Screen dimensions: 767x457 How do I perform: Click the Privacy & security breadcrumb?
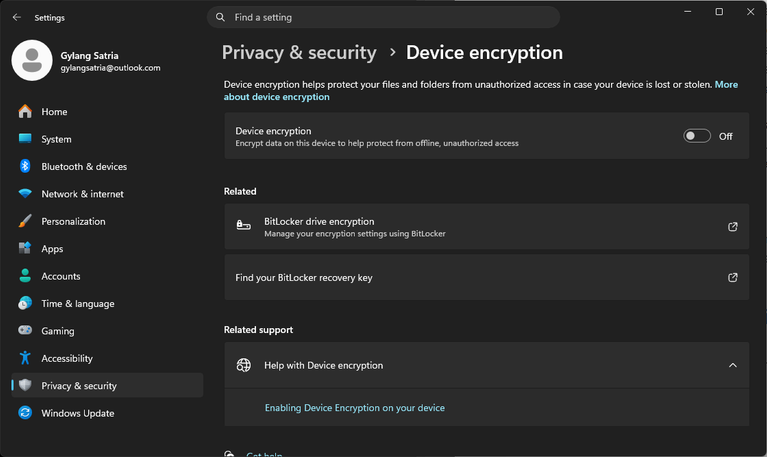pyautogui.click(x=299, y=52)
